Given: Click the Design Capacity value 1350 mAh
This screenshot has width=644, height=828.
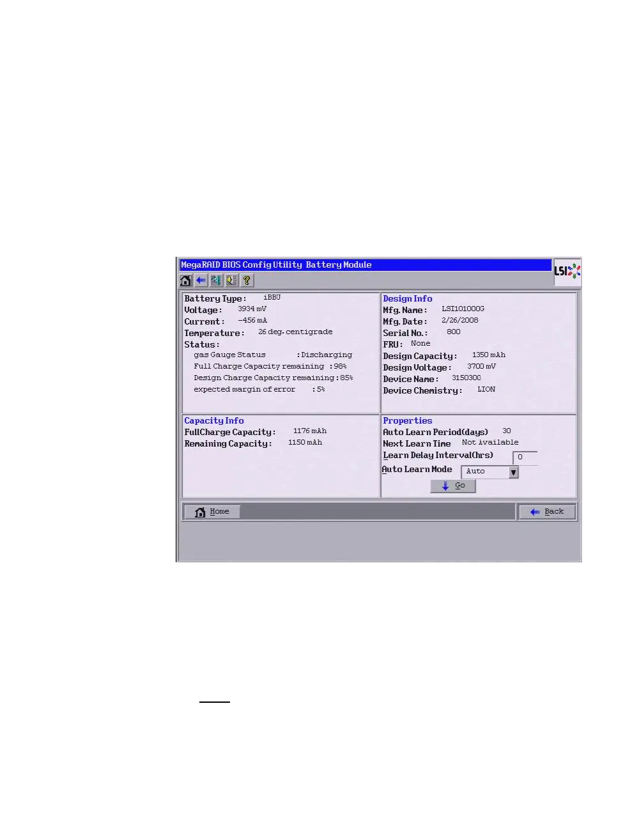Looking at the screenshot, I should 489,355.
